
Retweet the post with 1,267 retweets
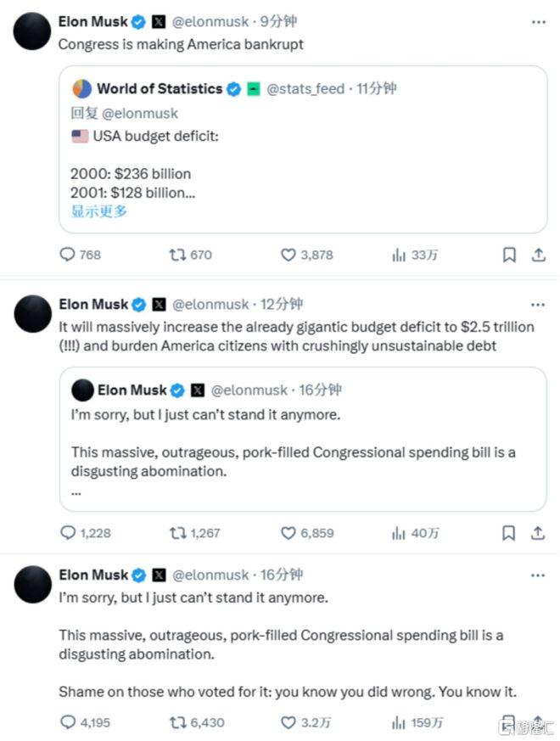[178, 533]
